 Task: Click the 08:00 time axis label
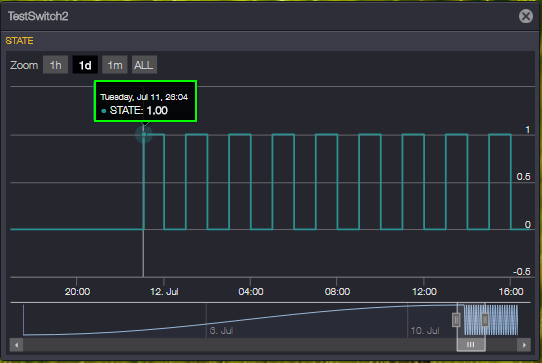(337, 292)
